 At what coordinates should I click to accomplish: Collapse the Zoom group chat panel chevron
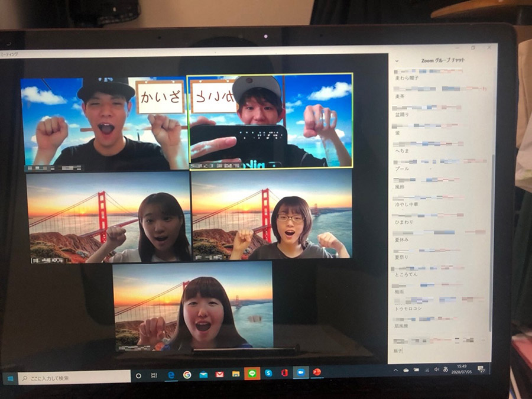[397, 61]
